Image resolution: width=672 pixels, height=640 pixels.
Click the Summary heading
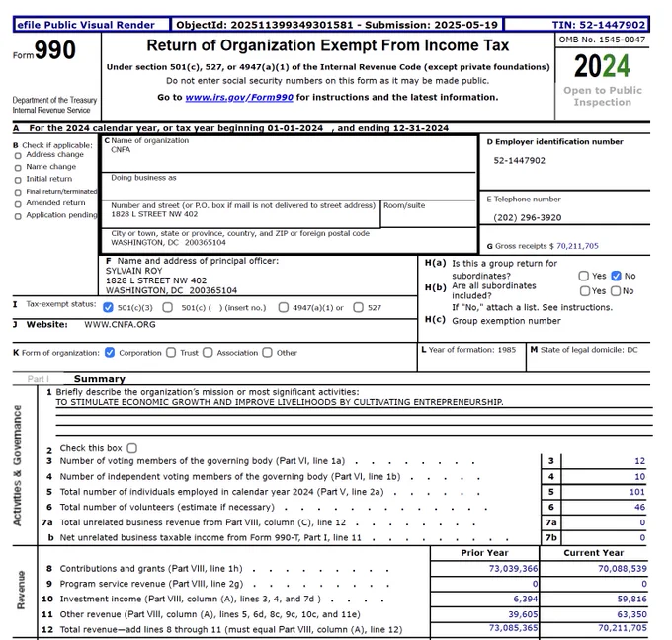tap(100, 379)
